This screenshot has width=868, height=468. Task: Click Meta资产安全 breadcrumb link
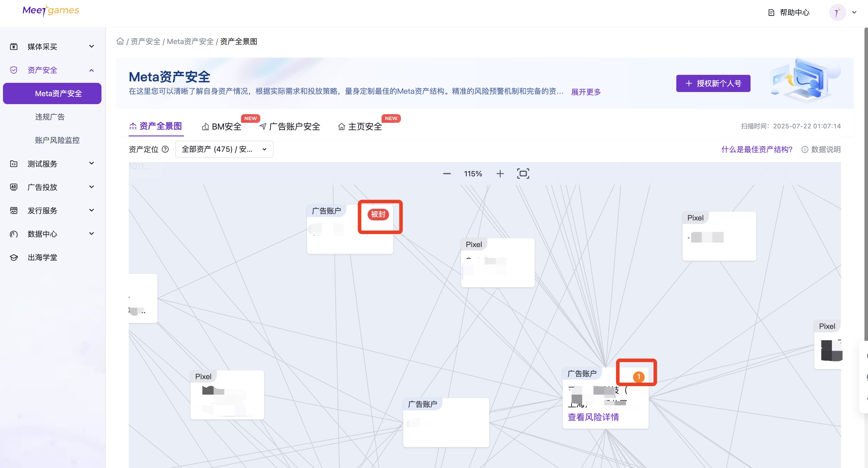190,41
